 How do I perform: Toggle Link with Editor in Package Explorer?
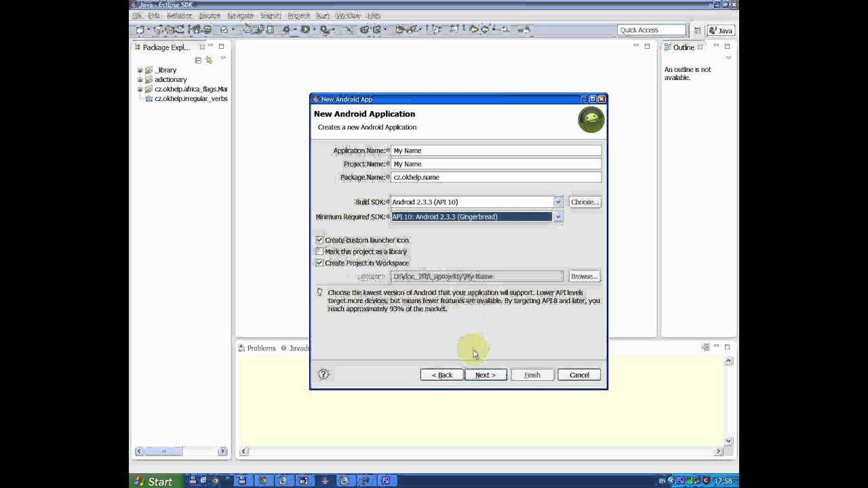[209, 60]
